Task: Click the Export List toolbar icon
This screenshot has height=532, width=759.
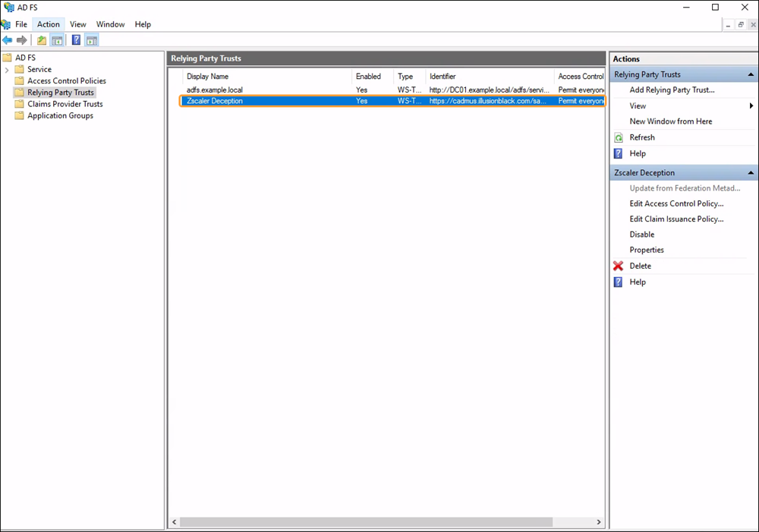Action: (41, 40)
